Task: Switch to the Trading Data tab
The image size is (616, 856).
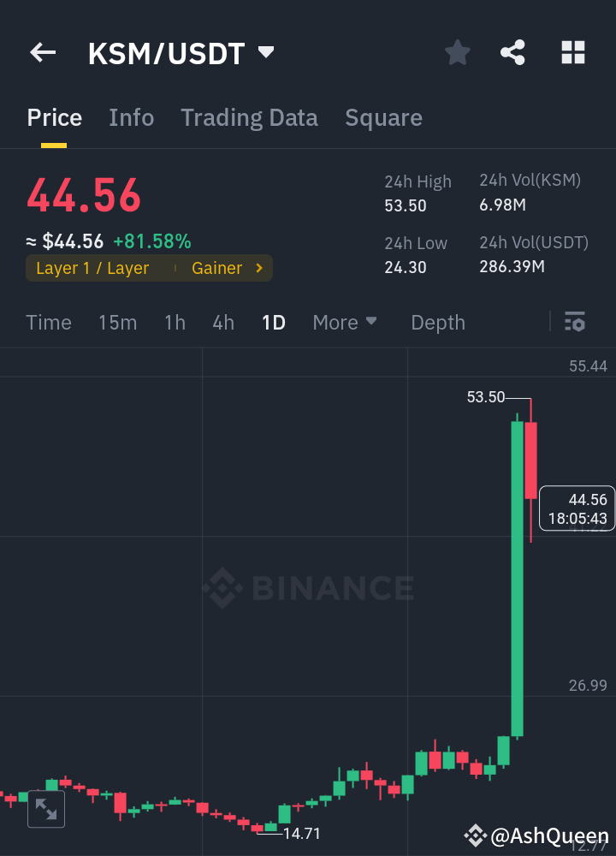Action: pos(249,117)
